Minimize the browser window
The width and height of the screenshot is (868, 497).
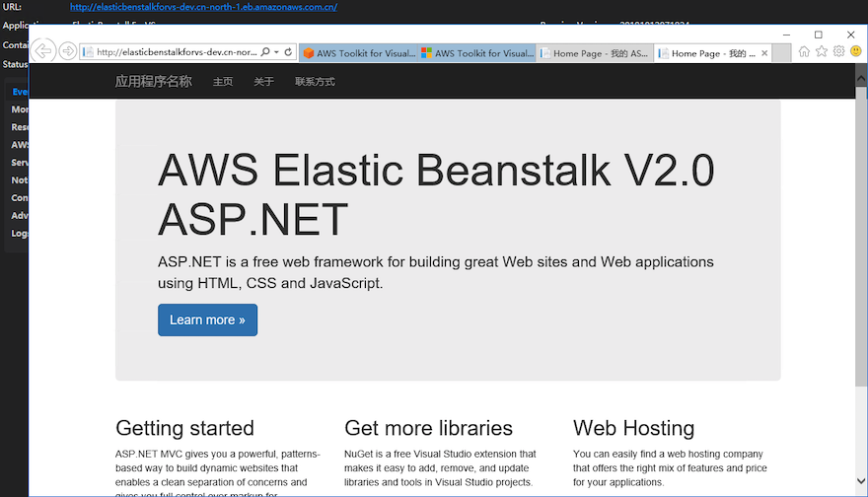point(786,35)
